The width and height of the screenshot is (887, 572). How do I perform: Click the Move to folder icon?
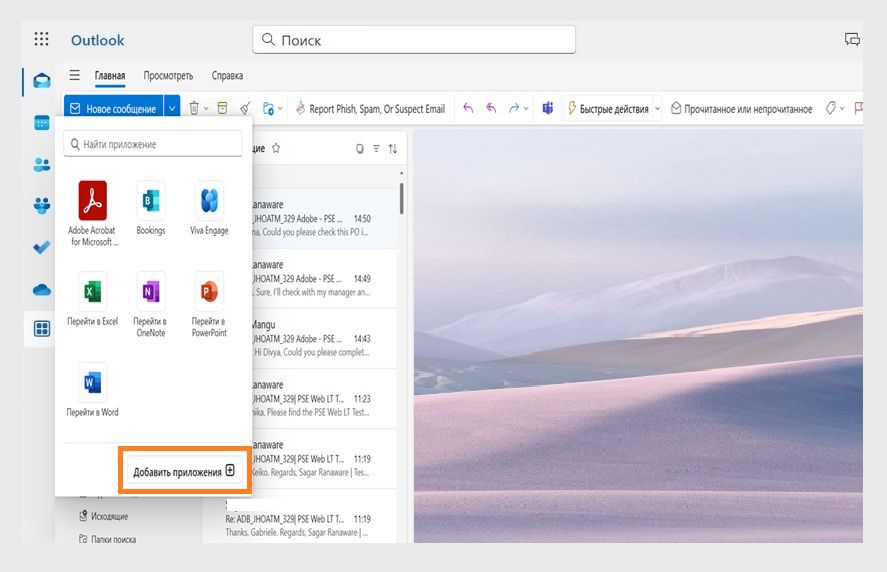pos(268,108)
